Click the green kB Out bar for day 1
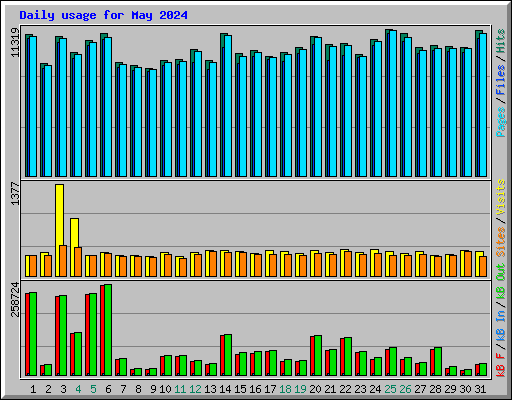 coord(33,334)
